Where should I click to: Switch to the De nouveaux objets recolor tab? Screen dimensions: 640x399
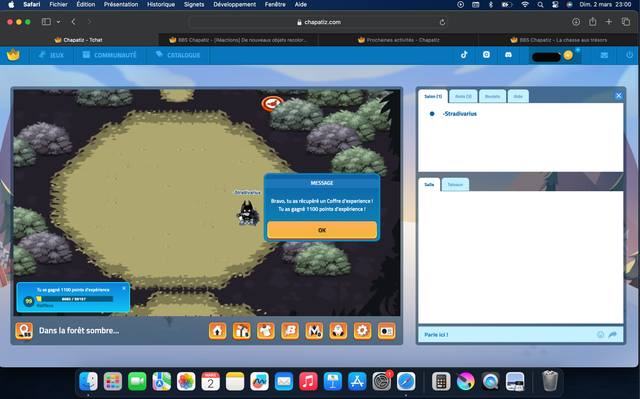[238, 40]
